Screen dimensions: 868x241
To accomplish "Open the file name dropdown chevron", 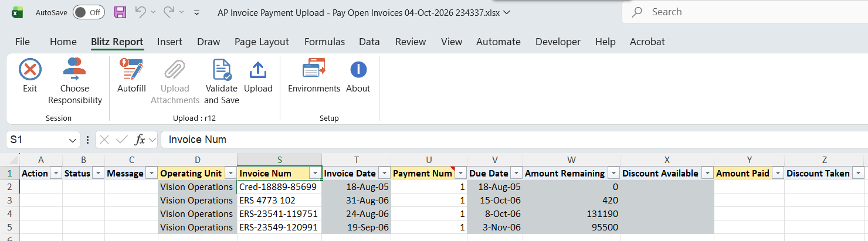I will 507,12.
